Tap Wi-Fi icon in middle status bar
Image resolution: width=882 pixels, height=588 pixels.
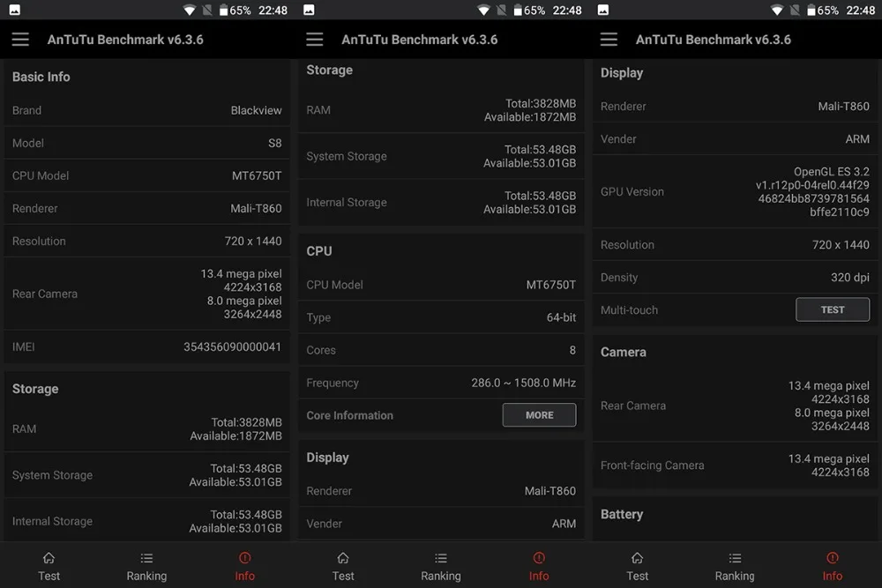tap(483, 10)
